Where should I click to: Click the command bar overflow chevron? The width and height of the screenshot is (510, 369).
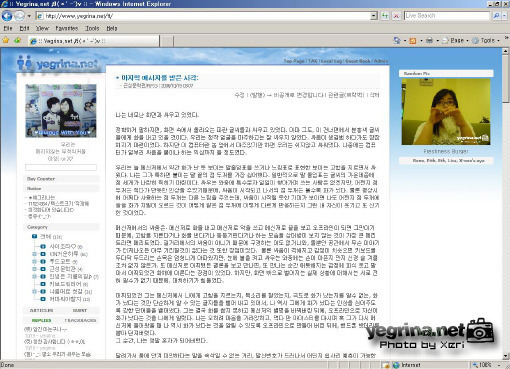506,38
